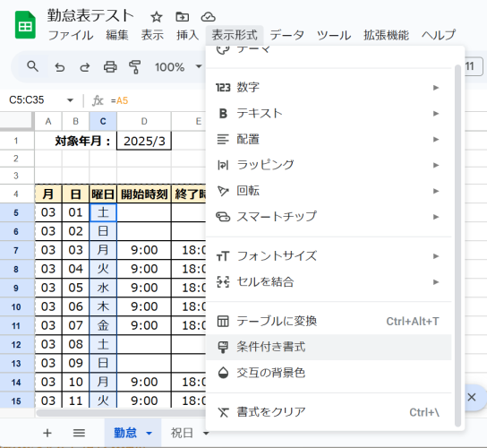Select the paint format roller tool
This screenshot has height=448, width=487.
[x=135, y=67]
